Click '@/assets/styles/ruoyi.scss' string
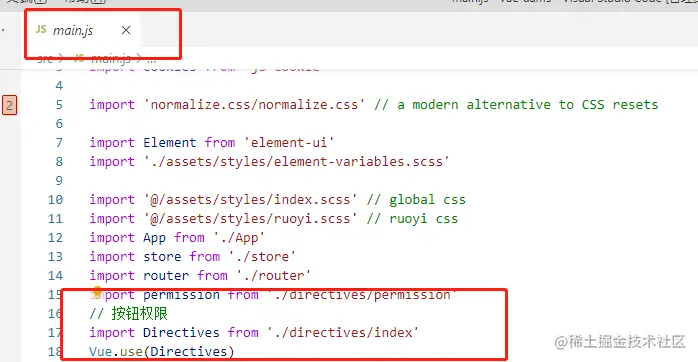698x362 pixels. pos(250,219)
